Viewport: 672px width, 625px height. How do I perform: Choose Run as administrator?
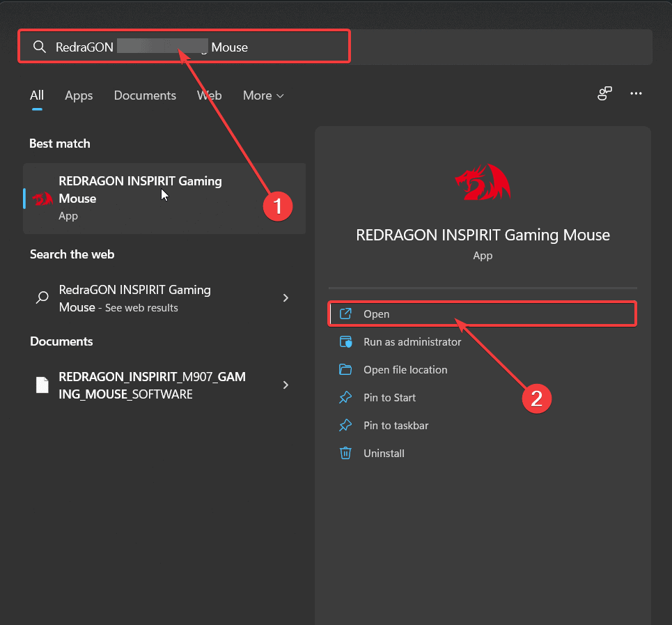[x=482, y=341]
